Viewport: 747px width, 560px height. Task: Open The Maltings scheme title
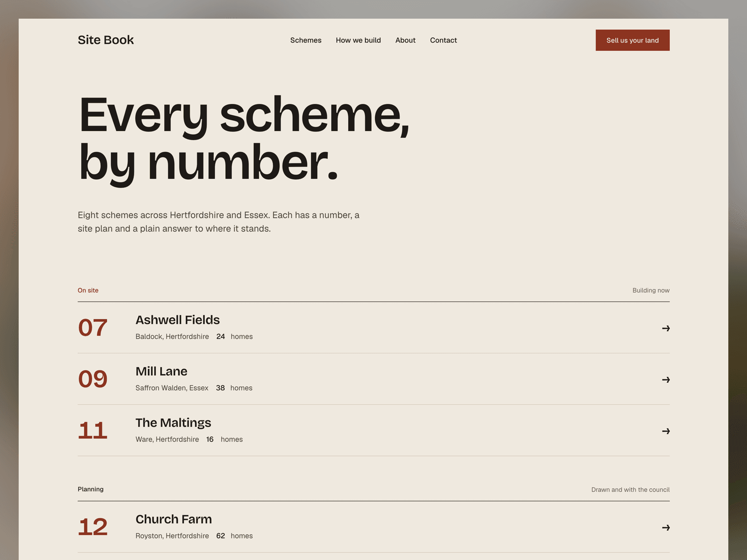tap(173, 423)
